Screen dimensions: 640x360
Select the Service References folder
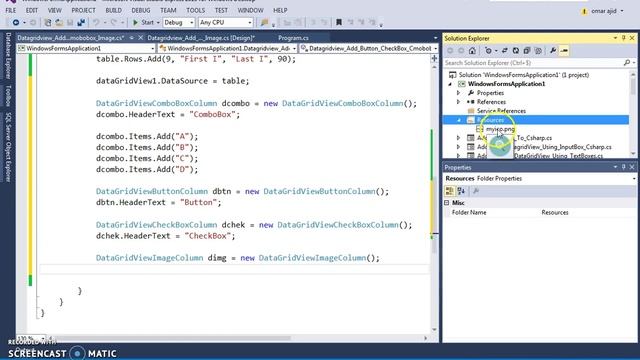pyautogui.click(x=501, y=111)
